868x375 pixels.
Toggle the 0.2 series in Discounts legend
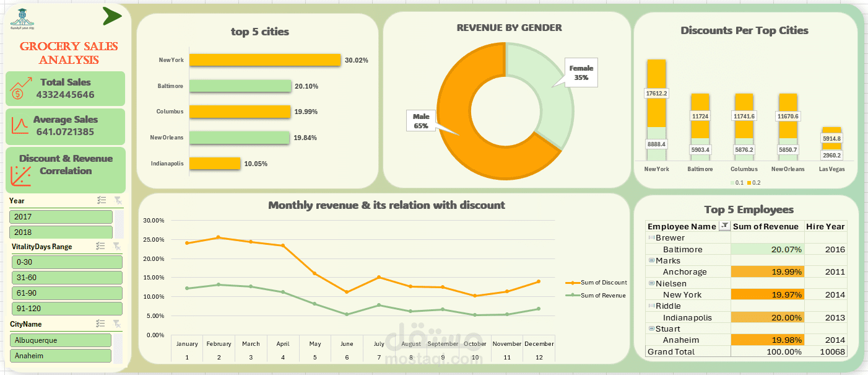coord(752,182)
